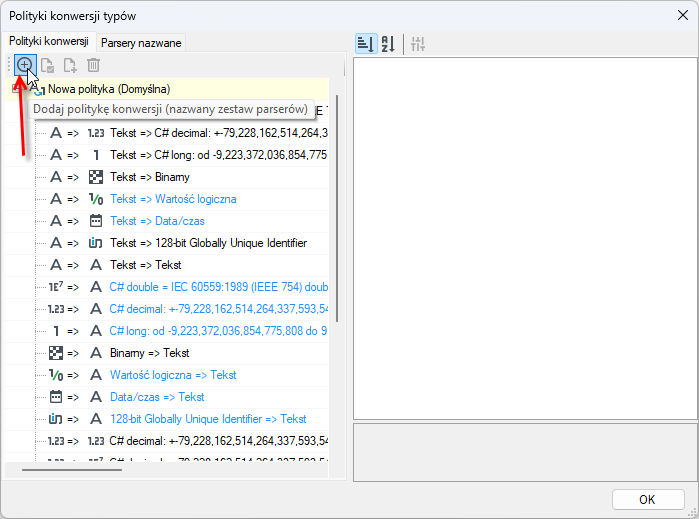Select 128-bit Globally Unique Identifier => Tekst
This screenshot has width=699, height=519.
[208, 419]
